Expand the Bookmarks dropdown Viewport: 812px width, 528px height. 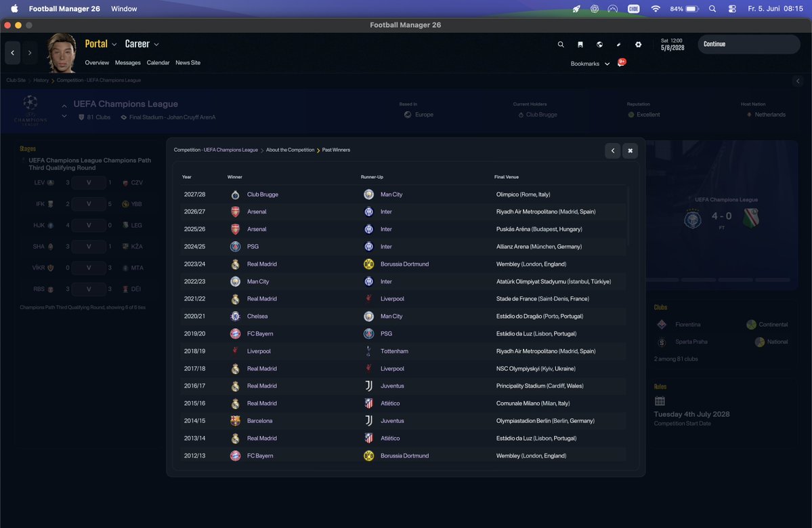click(590, 64)
